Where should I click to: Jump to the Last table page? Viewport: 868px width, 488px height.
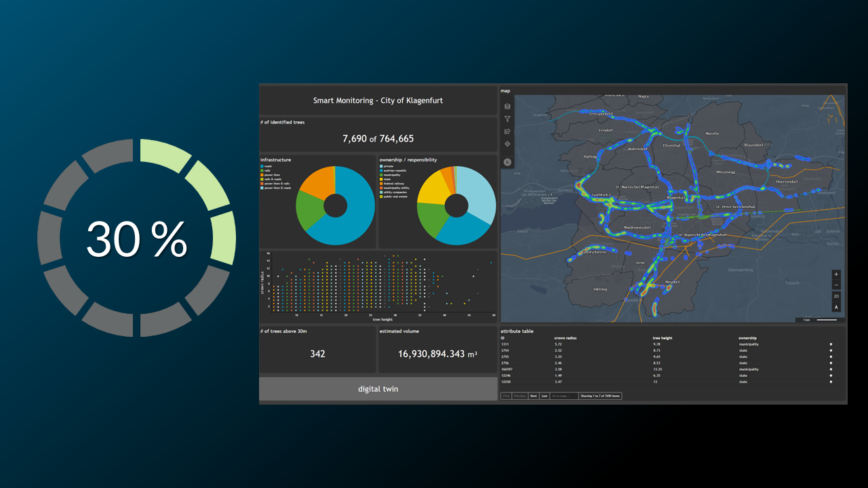545,396
